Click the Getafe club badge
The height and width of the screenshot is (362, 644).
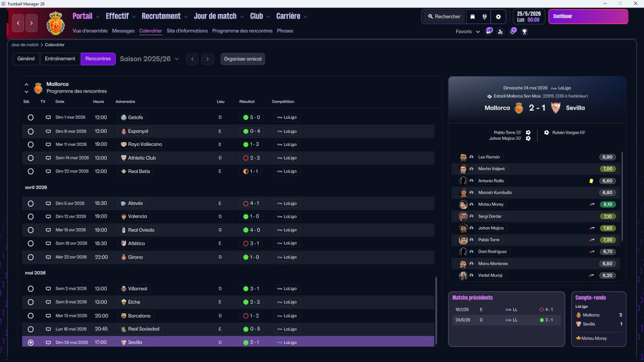point(124,118)
